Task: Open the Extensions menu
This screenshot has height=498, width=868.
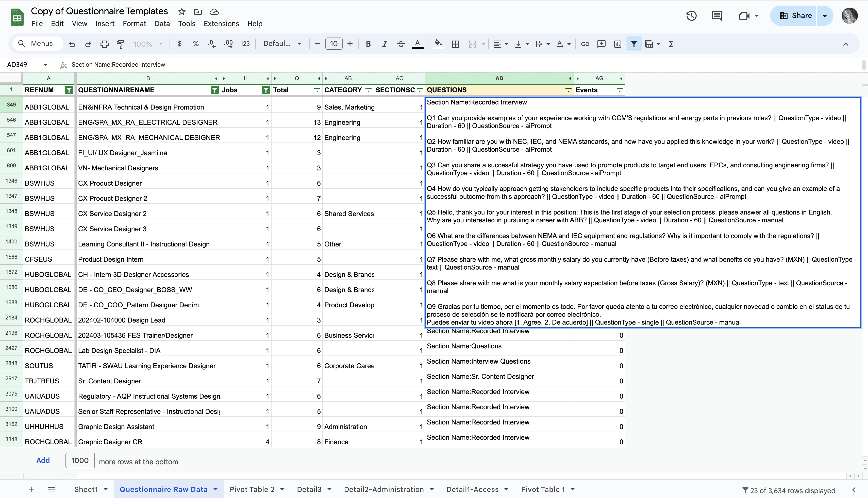Action: (221, 24)
